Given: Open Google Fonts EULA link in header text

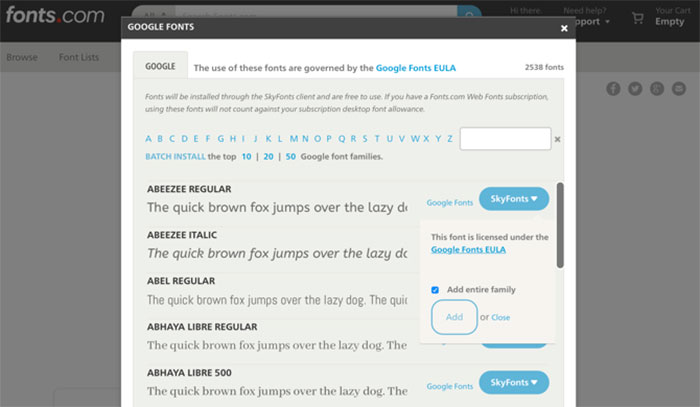Looking at the screenshot, I should [416, 68].
